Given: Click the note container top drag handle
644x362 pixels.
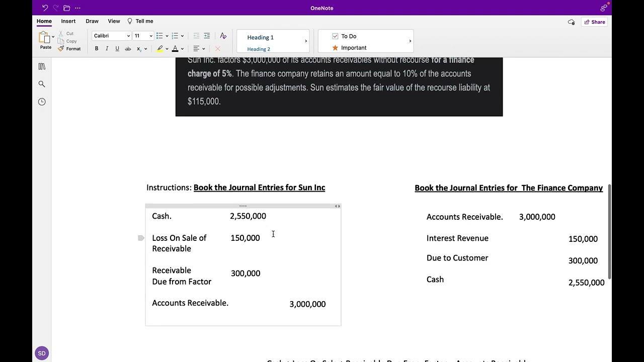Looking at the screenshot, I should tap(243, 206).
